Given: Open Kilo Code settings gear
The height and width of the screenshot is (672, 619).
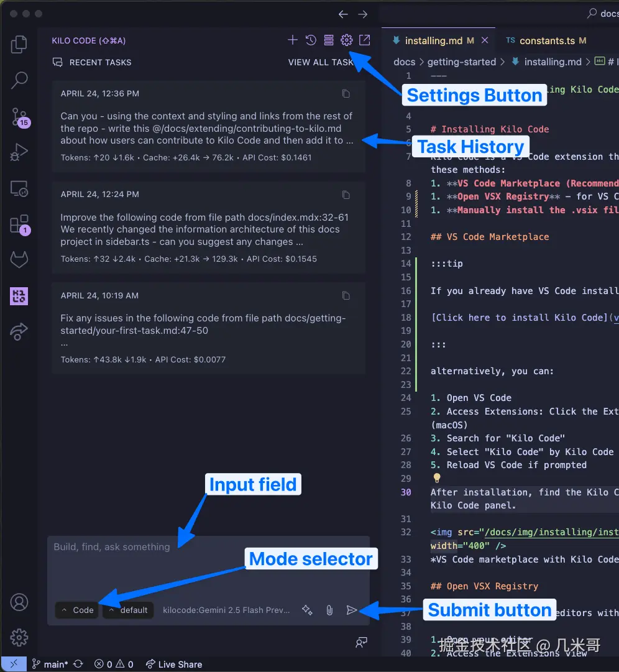Looking at the screenshot, I should pos(347,40).
